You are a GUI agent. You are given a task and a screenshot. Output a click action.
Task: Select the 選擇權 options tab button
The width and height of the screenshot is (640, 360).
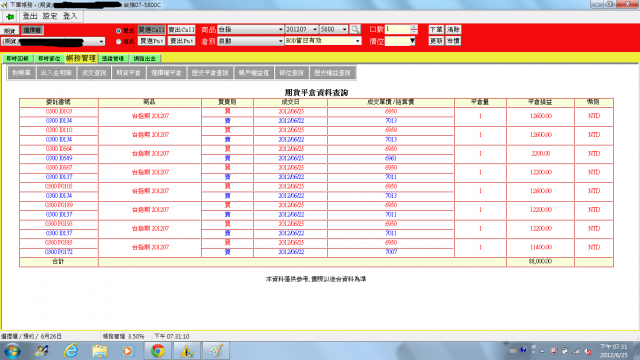click(x=32, y=30)
